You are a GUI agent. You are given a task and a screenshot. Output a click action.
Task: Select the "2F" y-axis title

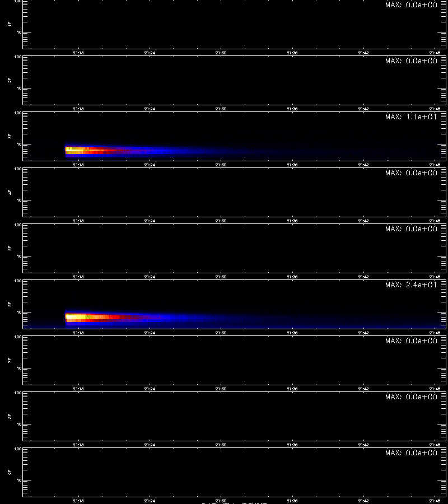[x=10, y=80]
